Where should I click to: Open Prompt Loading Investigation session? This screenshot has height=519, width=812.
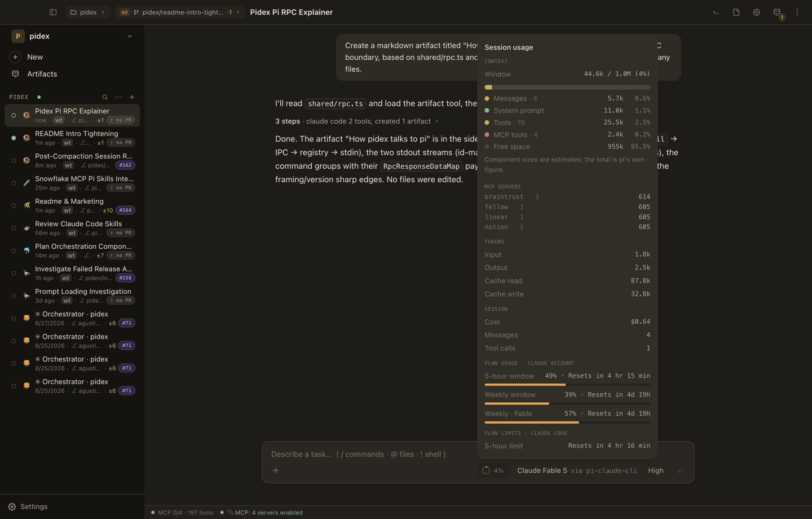click(72, 296)
